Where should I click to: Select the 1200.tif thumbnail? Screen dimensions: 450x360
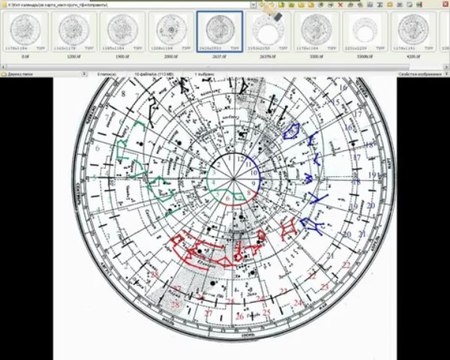(74, 32)
